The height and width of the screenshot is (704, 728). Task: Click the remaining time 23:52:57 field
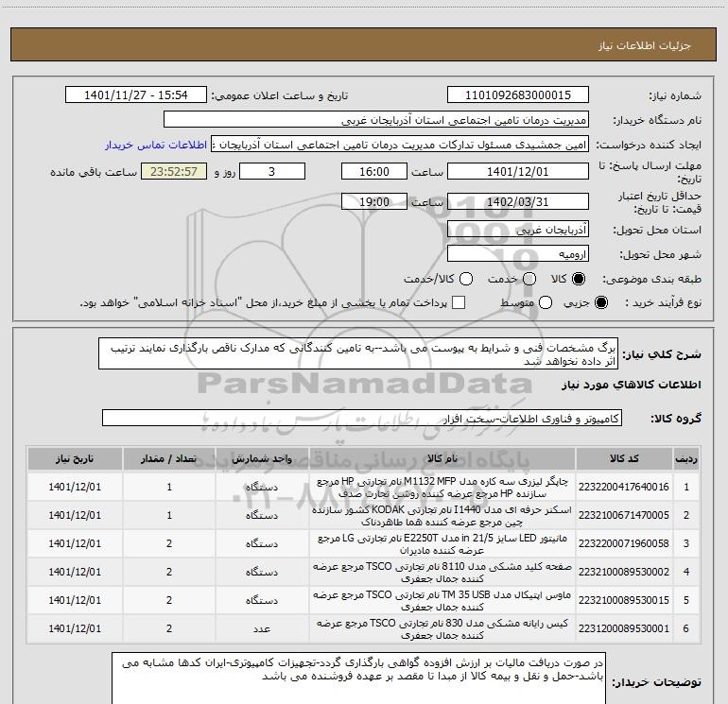pyautogui.click(x=174, y=172)
